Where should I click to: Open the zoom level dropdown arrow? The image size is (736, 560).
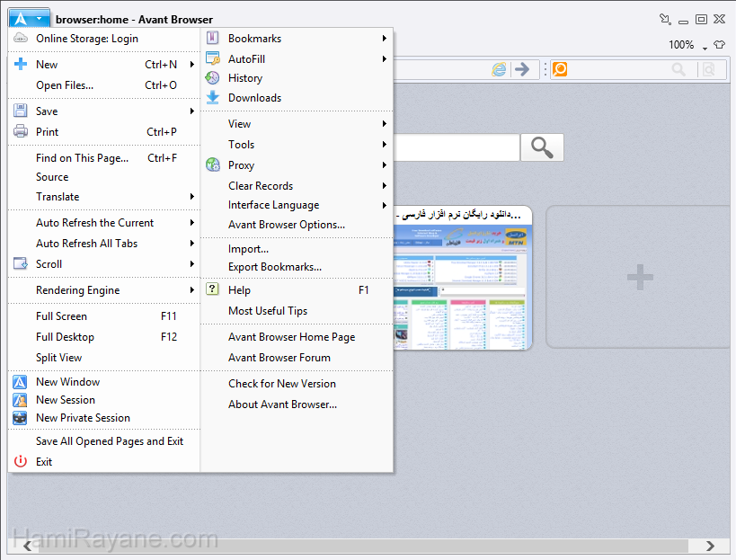(705, 49)
